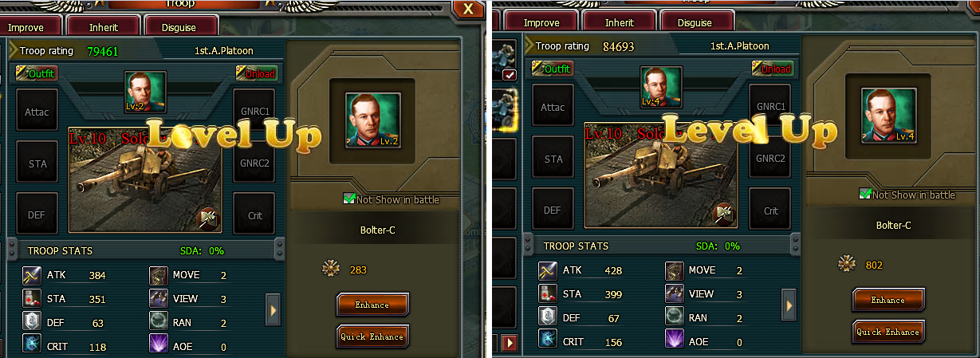
Task: Click the STA icon next to value 399
Action: tap(547, 294)
